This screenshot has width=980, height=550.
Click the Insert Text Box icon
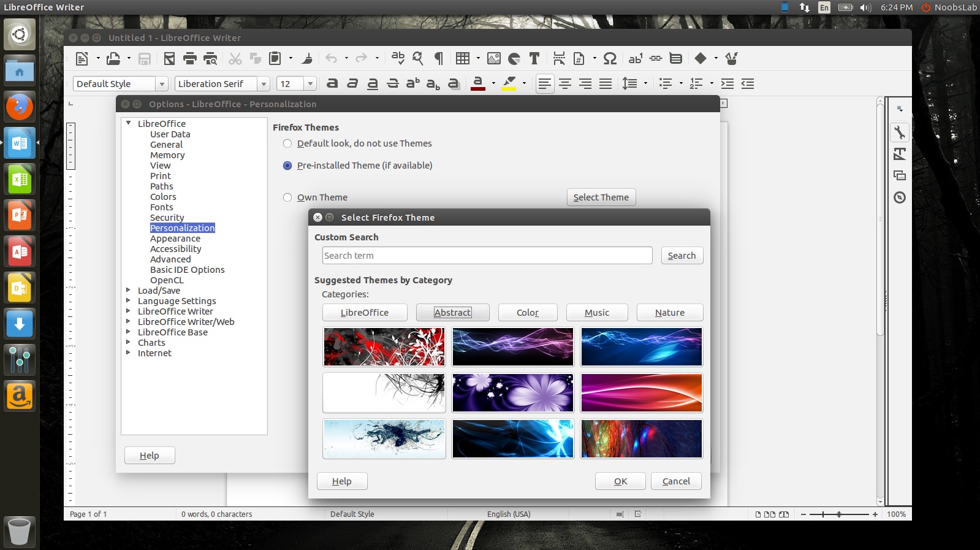[534, 59]
